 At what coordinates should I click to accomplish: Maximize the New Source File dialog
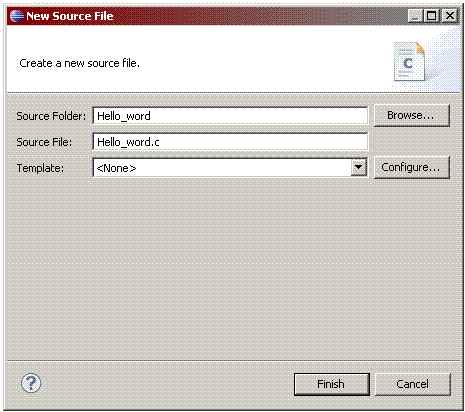(x=432, y=16)
